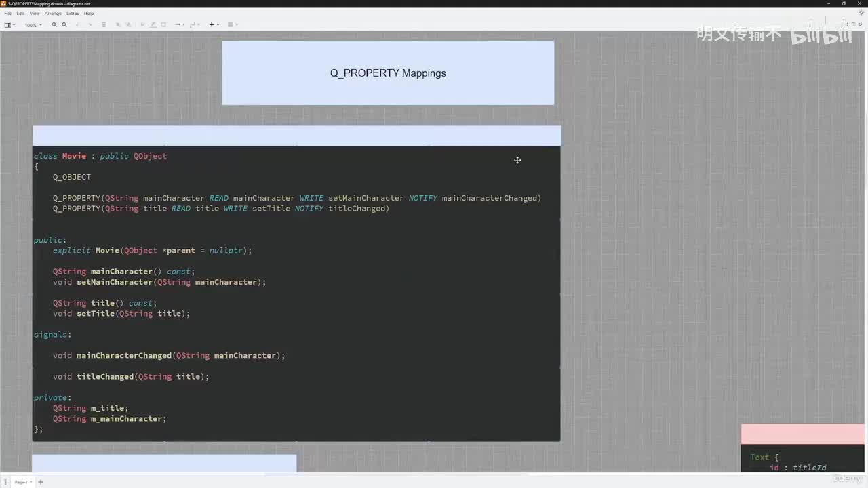868x488 pixels.
Task: Open the View menu
Action: [x=34, y=14]
